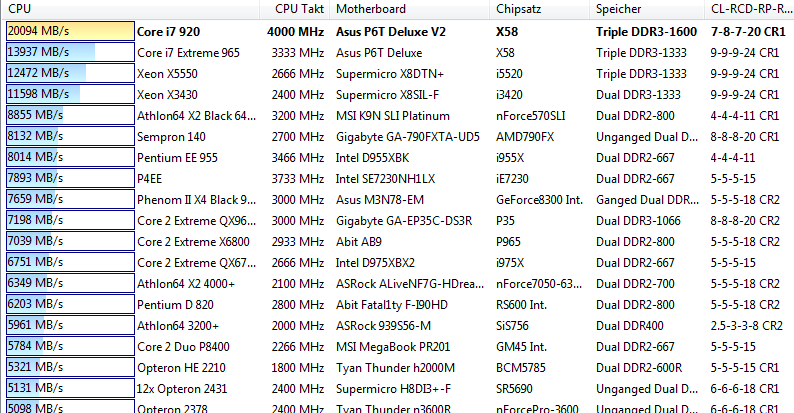Viewport: 794px width, 413px height.
Task: Click the Athlon64 X2 Black 64... entry
Action: tap(196, 116)
